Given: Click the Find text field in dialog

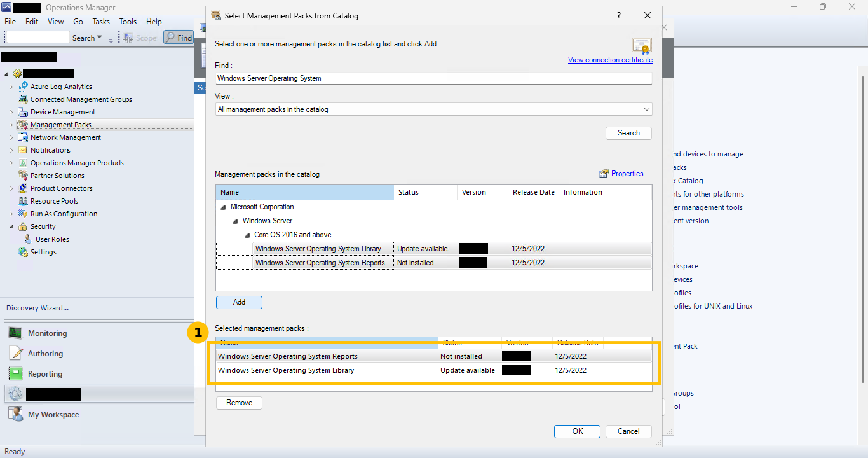Looking at the screenshot, I should coord(434,78).
